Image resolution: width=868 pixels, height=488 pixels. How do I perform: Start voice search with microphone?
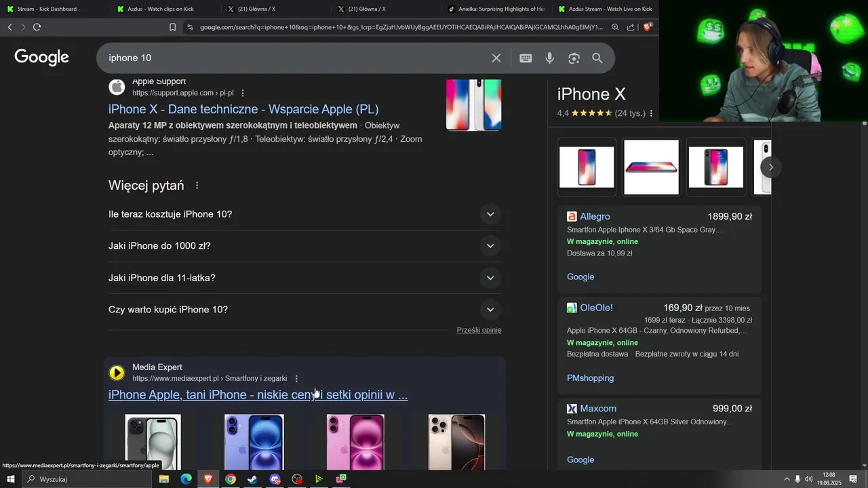click(x=550, y=58)
